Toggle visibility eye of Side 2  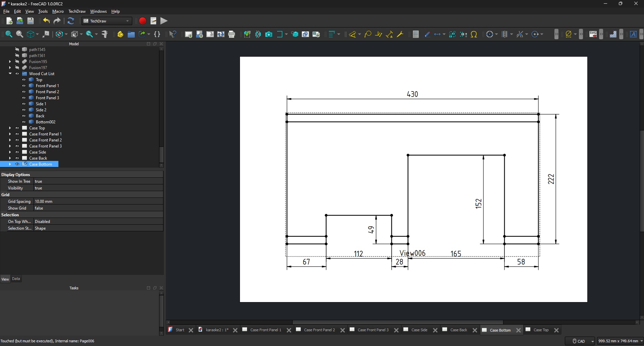click(24, 110)
